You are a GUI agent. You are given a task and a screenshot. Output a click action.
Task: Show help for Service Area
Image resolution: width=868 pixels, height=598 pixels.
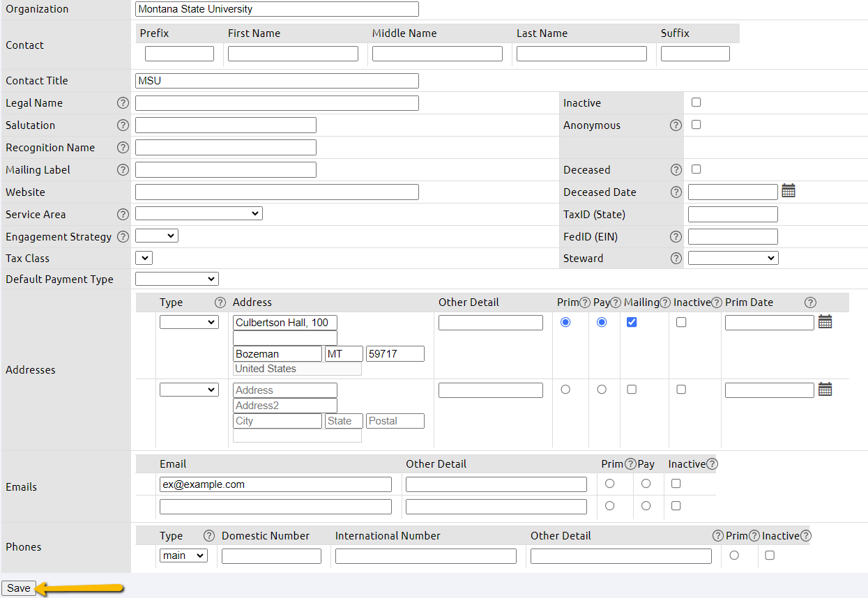[123, 215]
